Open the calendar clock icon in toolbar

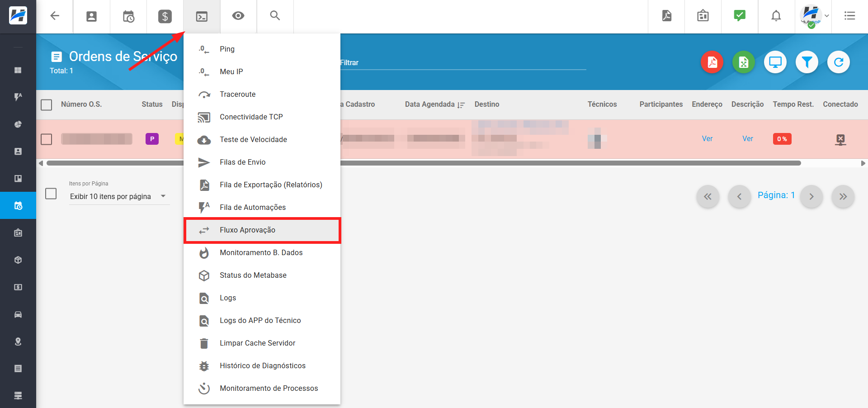pyautogui.click(x=128, y=16)
